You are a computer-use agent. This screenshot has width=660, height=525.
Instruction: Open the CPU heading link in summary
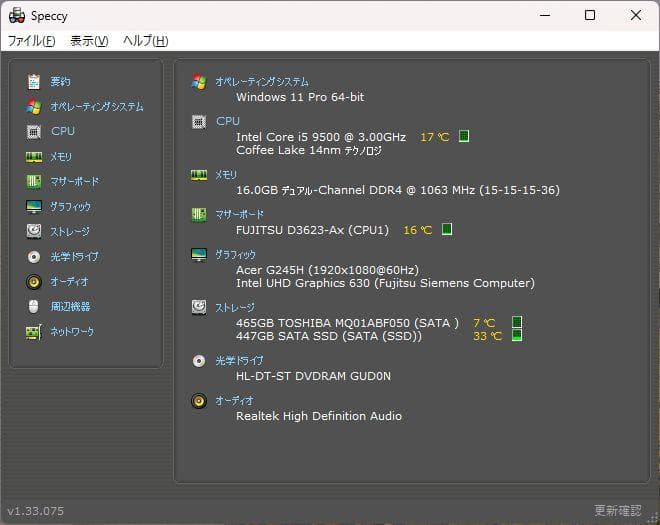pos(228,121)
